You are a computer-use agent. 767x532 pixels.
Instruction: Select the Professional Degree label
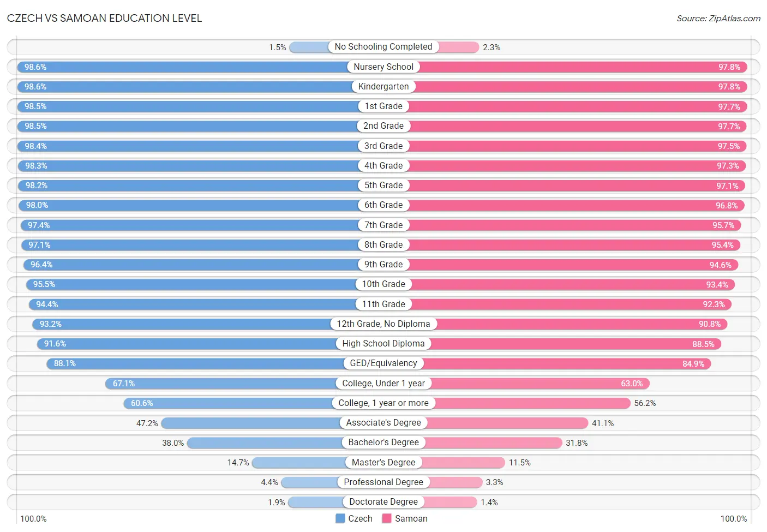pyautogui.click(x=383, y=482)
